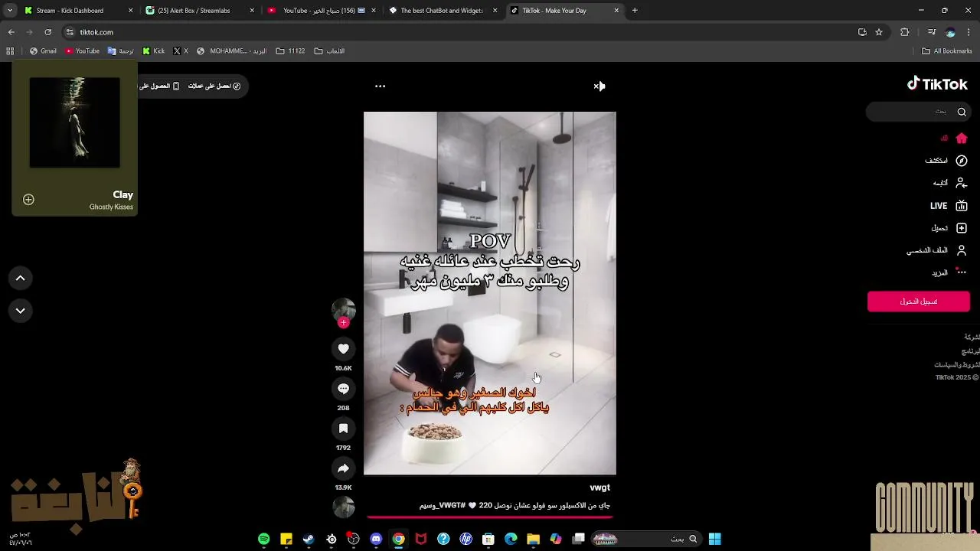Open the Following sidebar item
Image resolution: width=980 pixels, height=551 pixels.
[950, 183]
